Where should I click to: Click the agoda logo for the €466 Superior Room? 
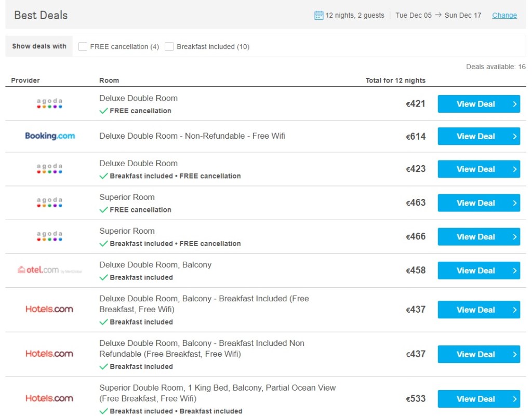[49, 236]
